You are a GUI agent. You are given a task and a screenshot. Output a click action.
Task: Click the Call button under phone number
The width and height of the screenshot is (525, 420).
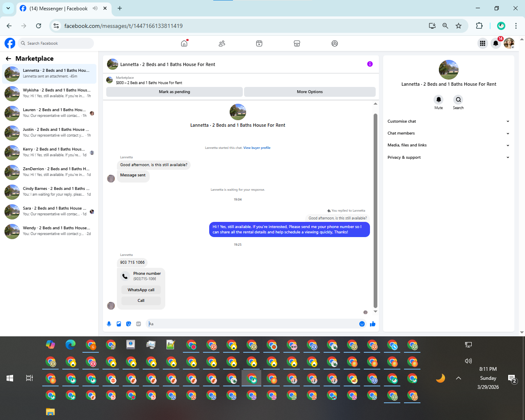[x=141, y=301]
